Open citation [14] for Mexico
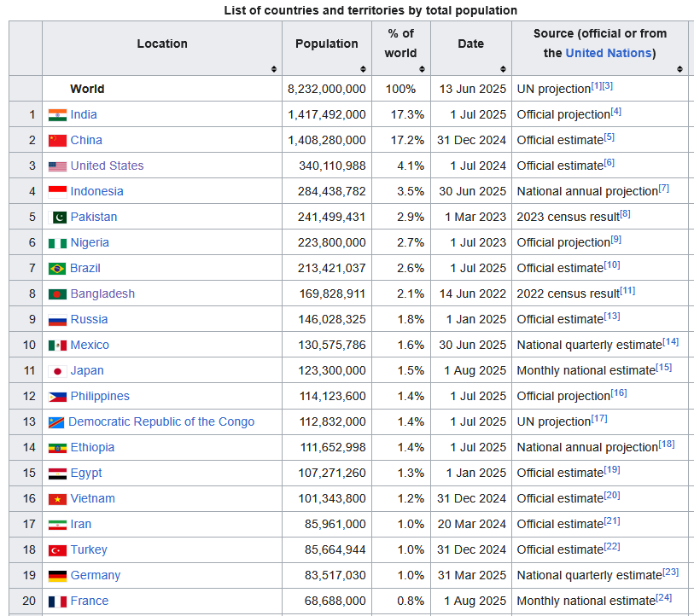Viewport: 694px width, 616px height. point(671,342)
